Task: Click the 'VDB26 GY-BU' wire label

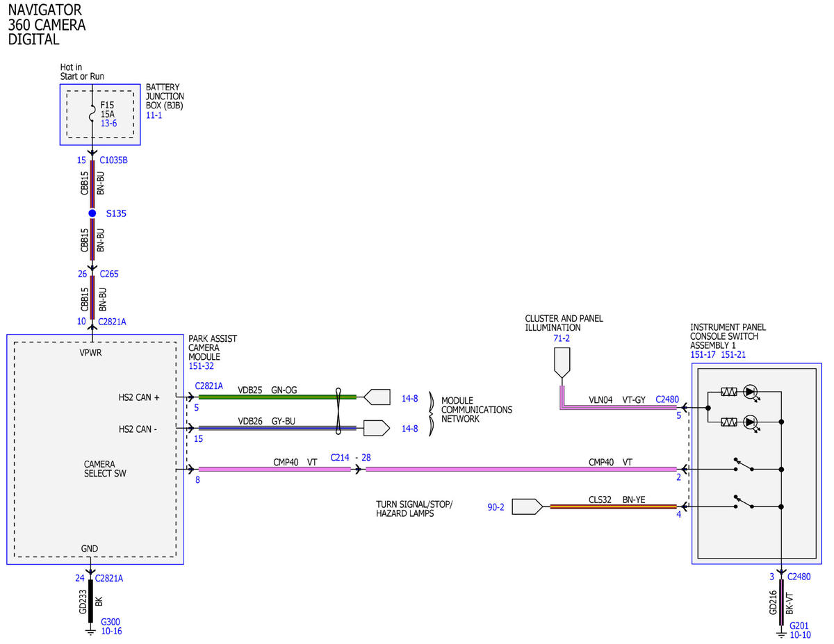Action: pos(268,421)
